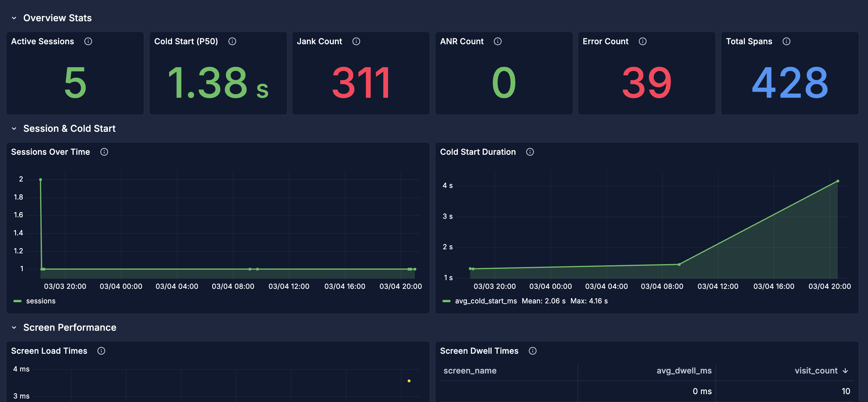This screenshot has width=868, height=402.
Task: Sort the table by avg_dwell_ms
Action: coord(684,370)
